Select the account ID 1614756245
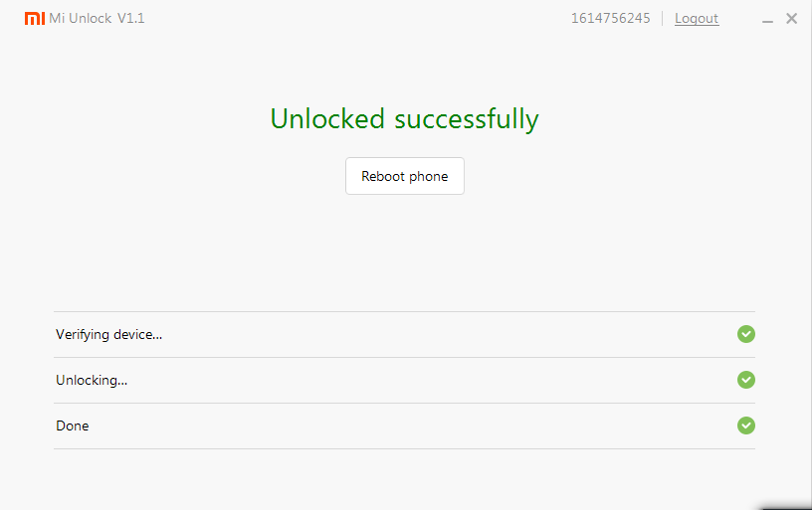Screen dimensions: 812x510 [610, 18]
